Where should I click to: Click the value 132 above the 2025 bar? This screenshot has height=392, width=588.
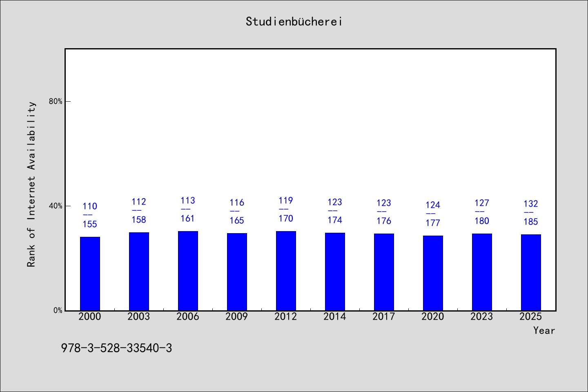(531, 204)
